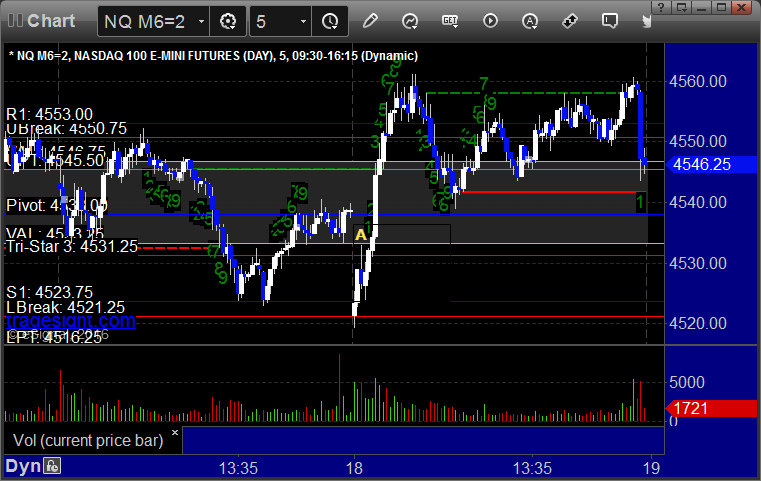
Task: Click the 5000 volume axis label
Action: point(687,382)
